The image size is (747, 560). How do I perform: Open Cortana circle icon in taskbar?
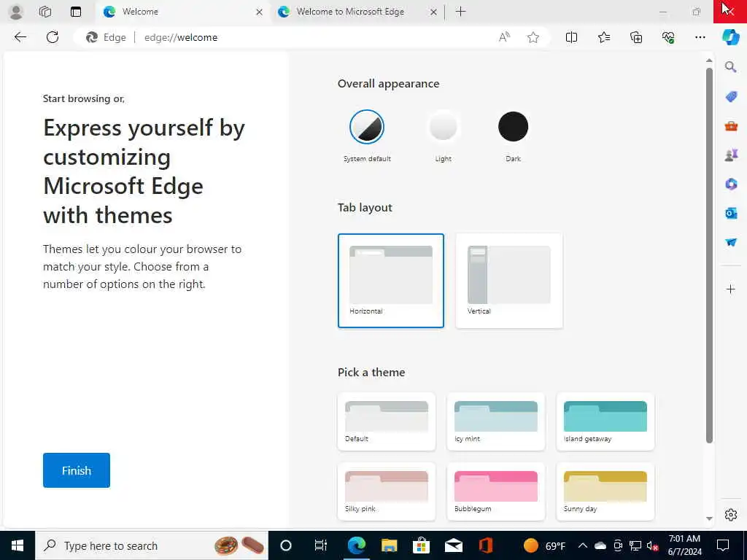[286, 545]
